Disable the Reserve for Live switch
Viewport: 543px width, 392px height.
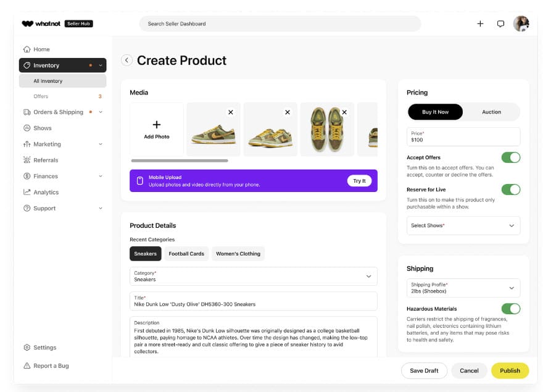(x=510, y=190)
